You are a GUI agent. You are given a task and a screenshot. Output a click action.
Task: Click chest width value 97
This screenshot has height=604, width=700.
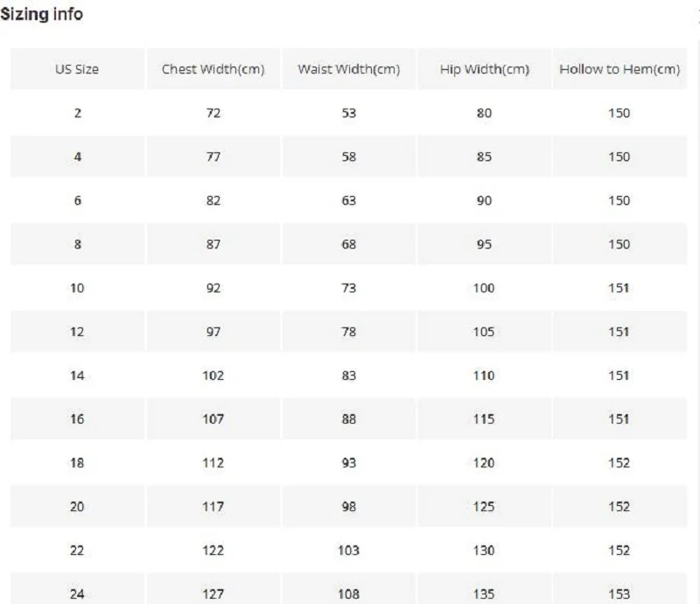[213, 332]
